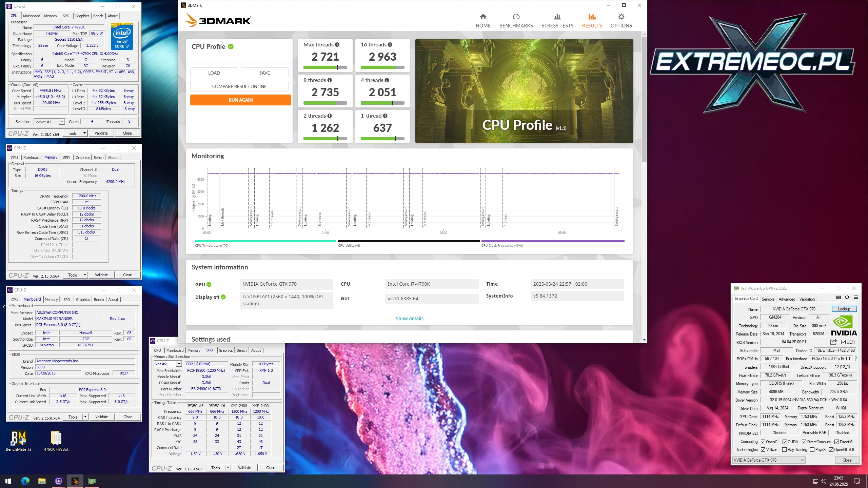Select the CPU-Z taskbar icon
The width and height of the screenshot is (868, 488).
coord(58,481)
